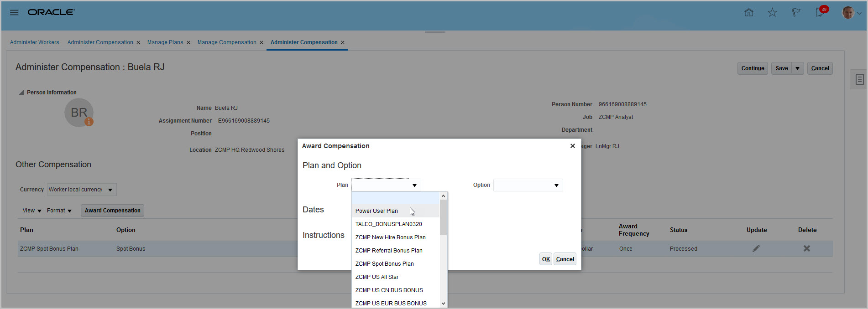Expand the Currency dropdown
This screenshot has width=868, height=309.
(110, 190)
